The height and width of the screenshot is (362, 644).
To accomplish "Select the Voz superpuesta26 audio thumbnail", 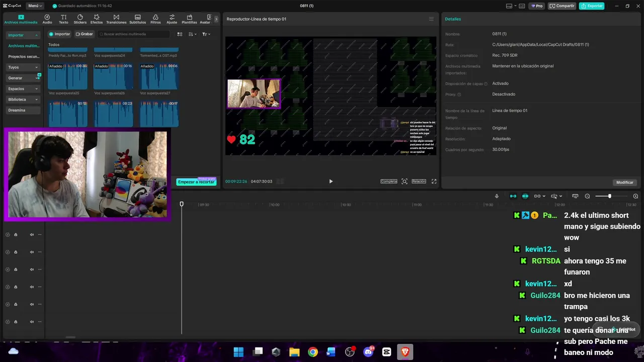I will [x=113, y=76].
